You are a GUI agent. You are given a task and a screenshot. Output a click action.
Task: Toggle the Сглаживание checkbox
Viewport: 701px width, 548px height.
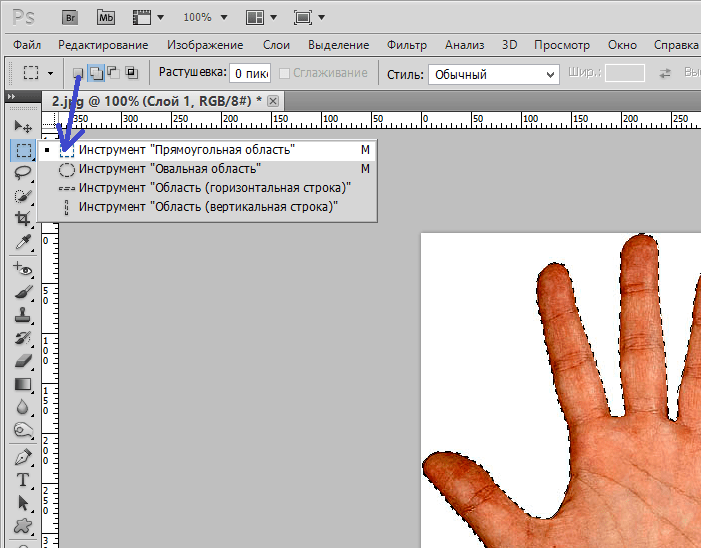point(284,73)
